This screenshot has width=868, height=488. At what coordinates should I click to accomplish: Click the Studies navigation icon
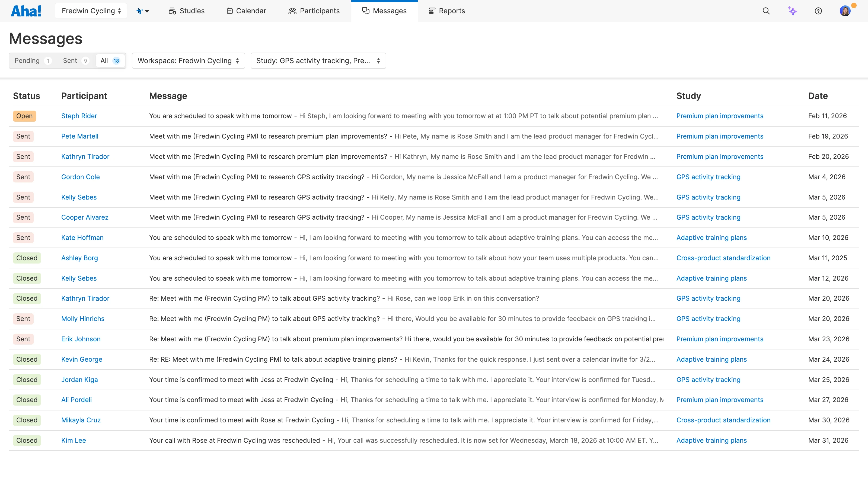(172, 11)
